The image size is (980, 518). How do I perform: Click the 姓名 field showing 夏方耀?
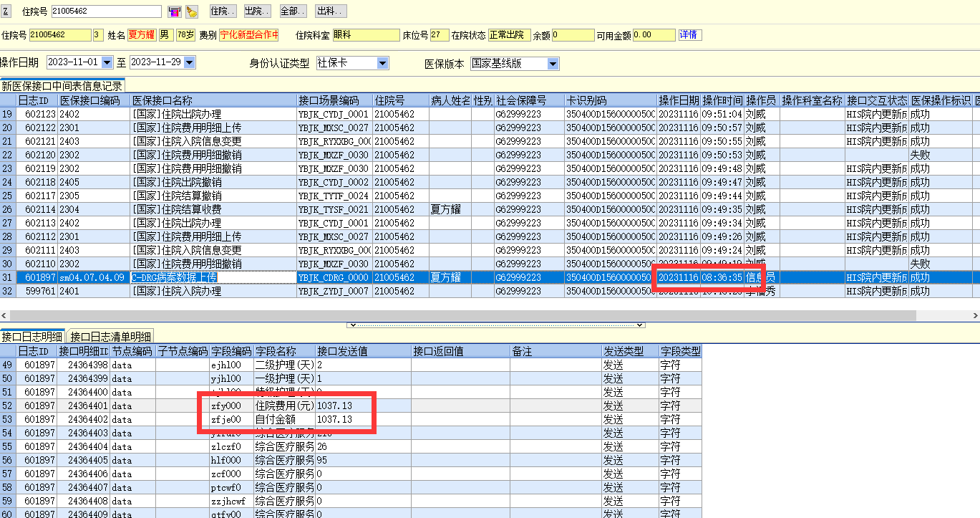point(142,35)
